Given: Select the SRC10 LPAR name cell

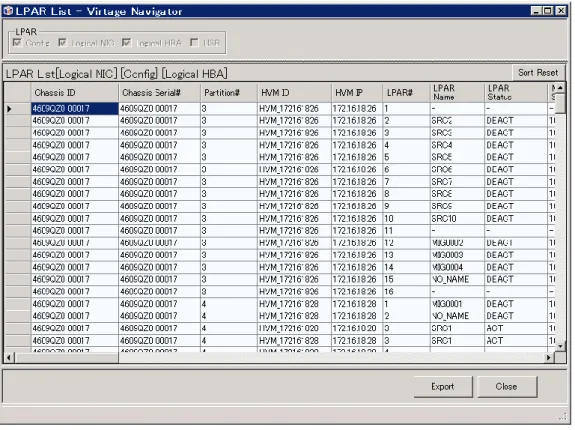Looking at the screenshot, I should click(x=457, y=218).
